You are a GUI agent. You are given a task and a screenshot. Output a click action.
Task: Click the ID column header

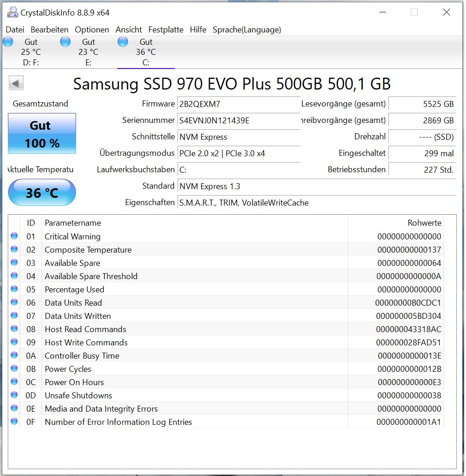31,223
